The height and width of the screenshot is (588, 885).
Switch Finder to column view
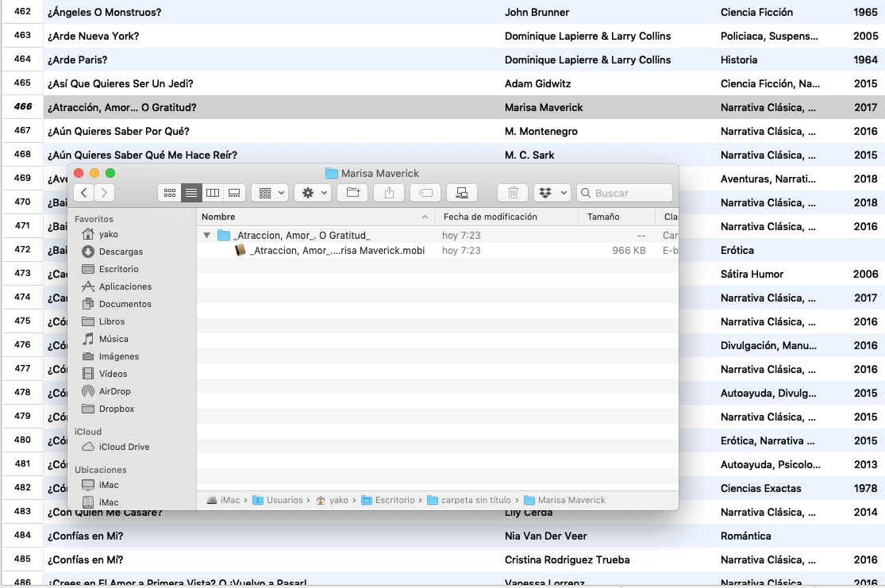coord(212,193)
